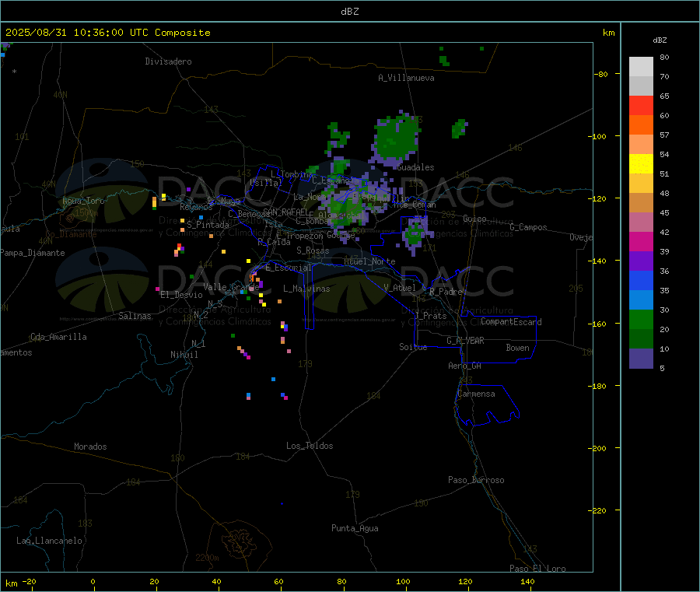Click the Paso_El_Loro label
This screenshot has height=592, width=700.
pyautogui.click(x=537, y=569)
